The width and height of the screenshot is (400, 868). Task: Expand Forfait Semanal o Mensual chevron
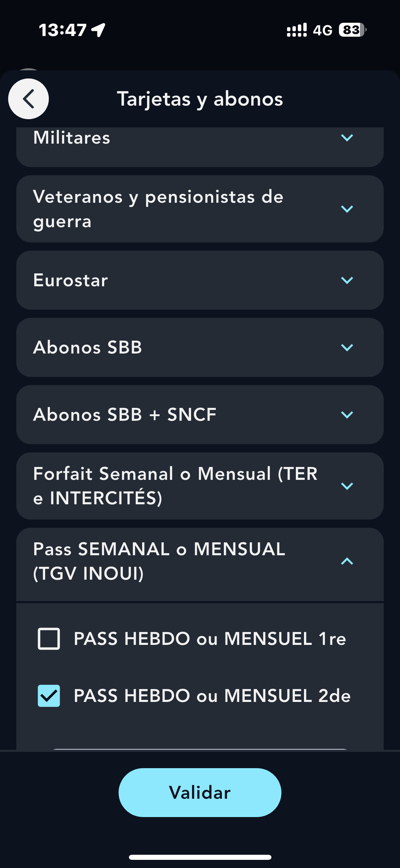click(x=347, y=486)
